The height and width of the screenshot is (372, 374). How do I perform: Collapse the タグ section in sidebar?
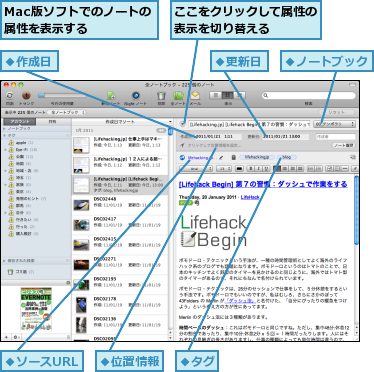[x=4, y=136]
